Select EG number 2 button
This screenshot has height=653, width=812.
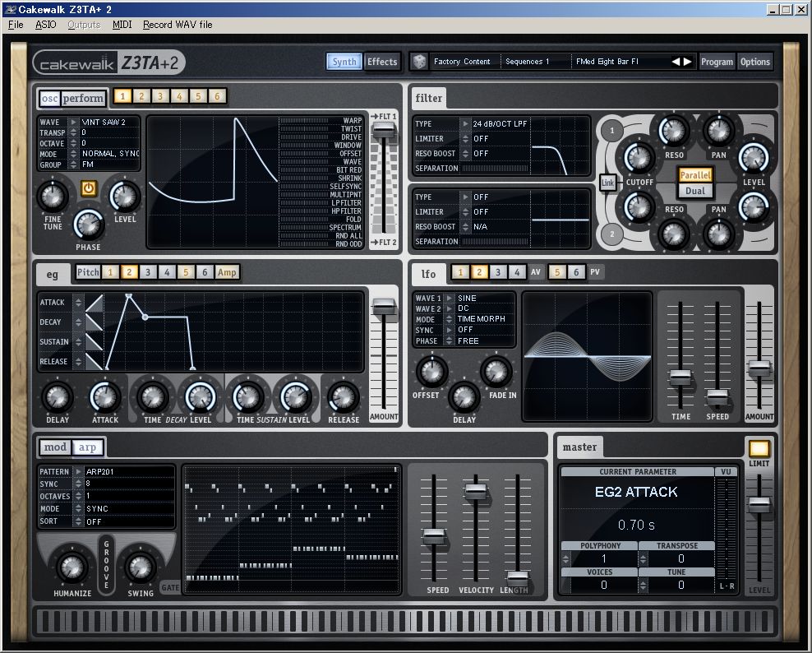pyautogui.click(x=129, y=272)
